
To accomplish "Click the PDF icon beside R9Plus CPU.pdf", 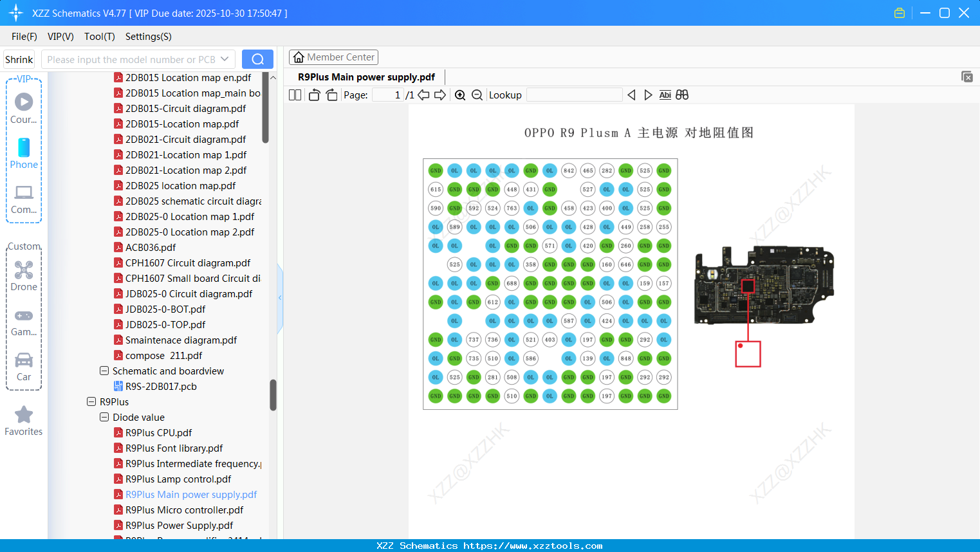I will 118,433.
